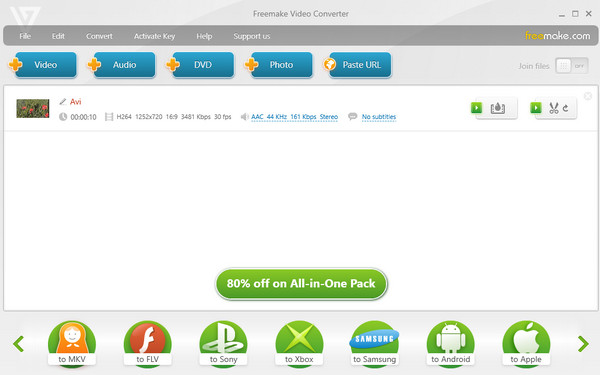Convert to FLV format
Viewport: 600px width, 375px height.
(147, 344)
